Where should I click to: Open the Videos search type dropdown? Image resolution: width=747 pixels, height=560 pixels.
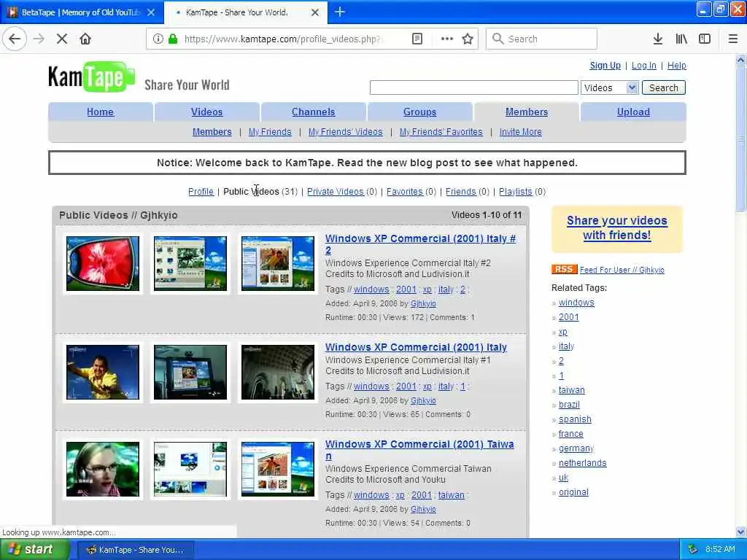coord(609,87)
